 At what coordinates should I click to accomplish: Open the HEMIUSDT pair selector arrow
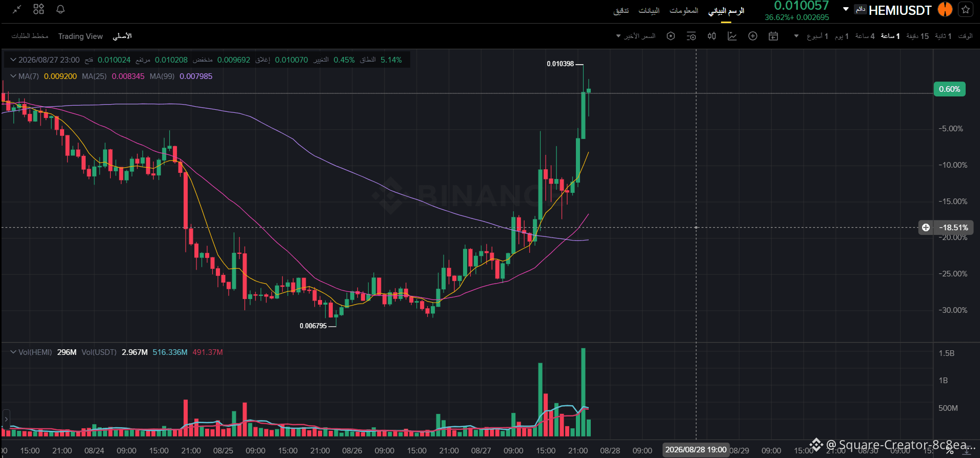point(846,9)
